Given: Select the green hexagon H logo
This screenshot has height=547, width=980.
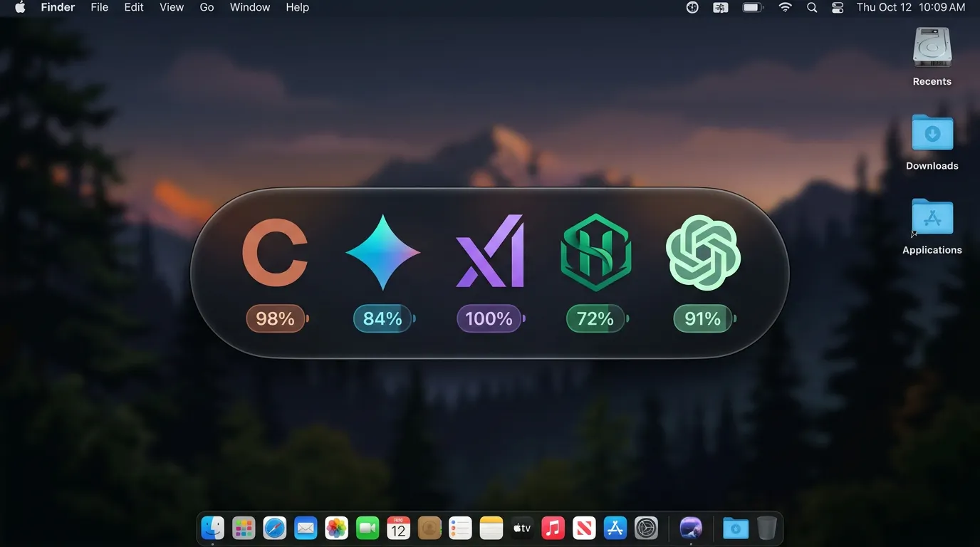Looking at the screenshot, I should coord(596,252).
